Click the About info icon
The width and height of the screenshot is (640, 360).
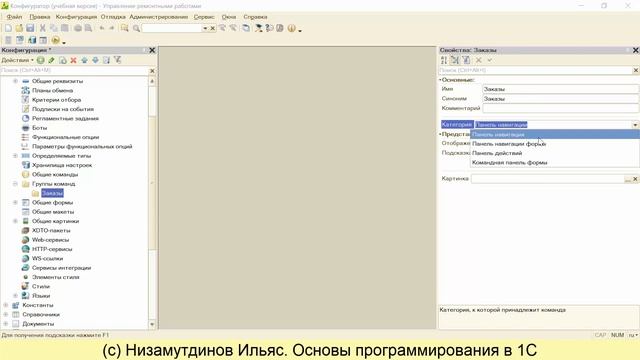tap(291, 28)
